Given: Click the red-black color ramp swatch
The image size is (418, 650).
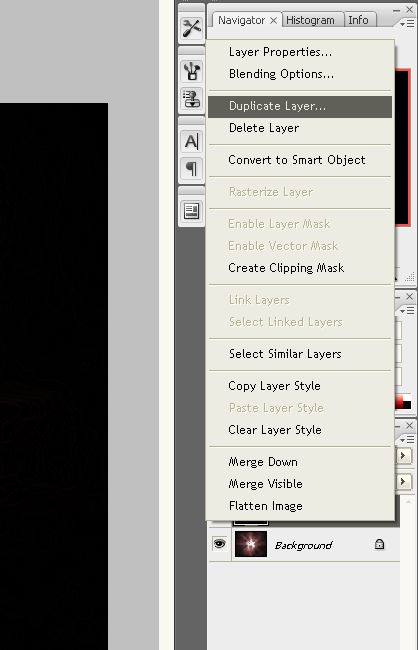Looking at the screenshot, I should [403, 401].
